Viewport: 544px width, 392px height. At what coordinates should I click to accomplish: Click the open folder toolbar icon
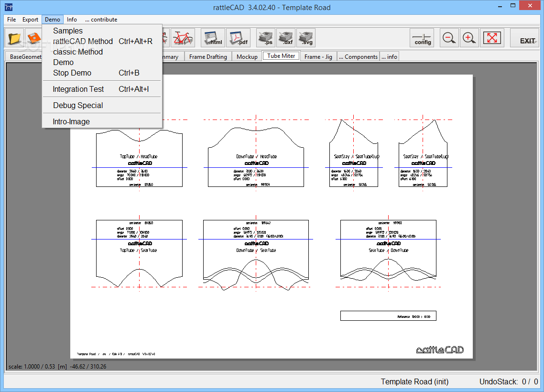(x=14, y=38)
